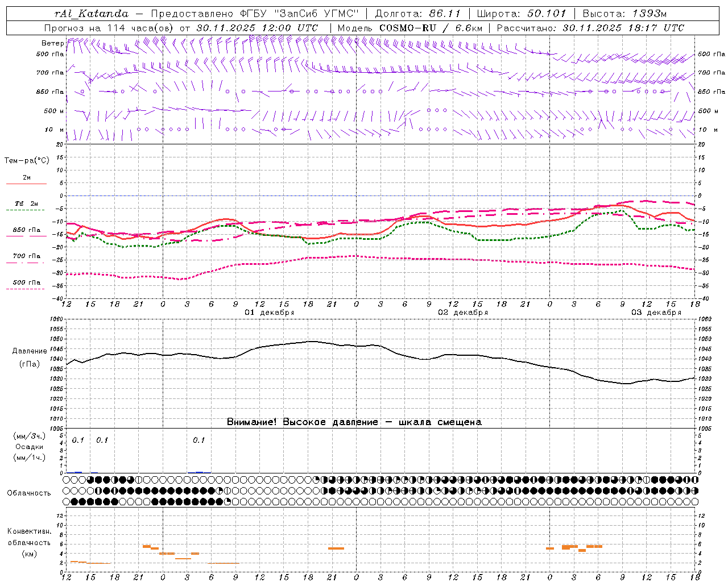Click the orange convective bar at 21h on 01 декабря

(x=336, y=548)
